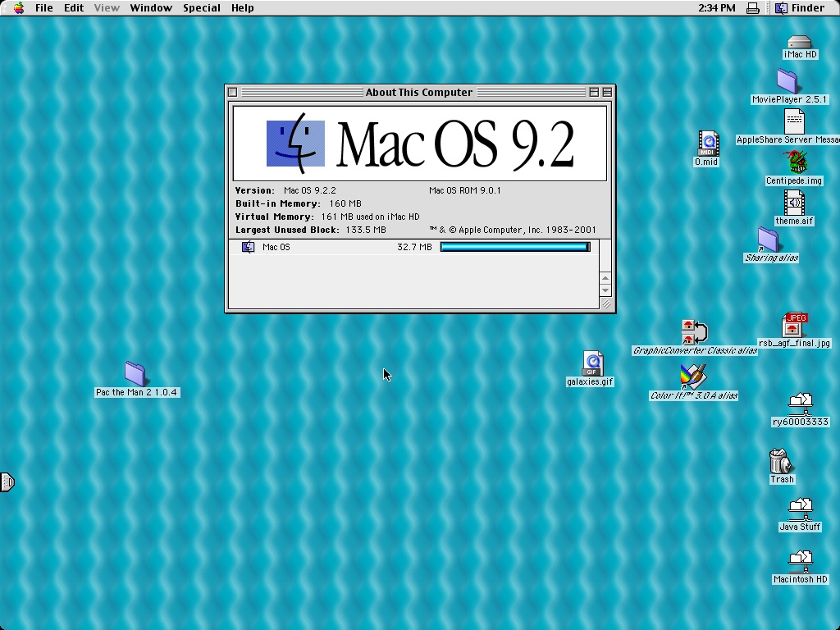
Task: Close the About This Computer window
Action: tap(232, 92)
